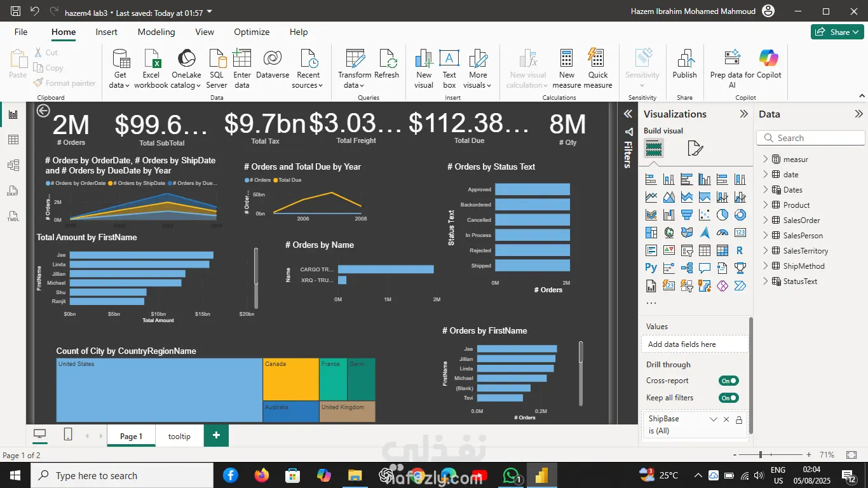Toggle the Keep all filters switch
Image resolution: width=868 pixels, height=488 pixels.
click(728, 398)
